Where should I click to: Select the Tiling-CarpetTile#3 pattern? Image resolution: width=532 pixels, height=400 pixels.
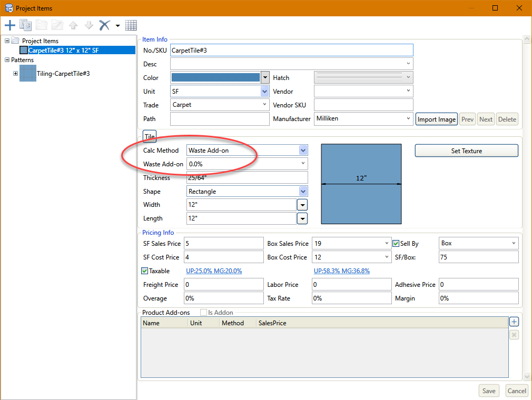(63, 74)
